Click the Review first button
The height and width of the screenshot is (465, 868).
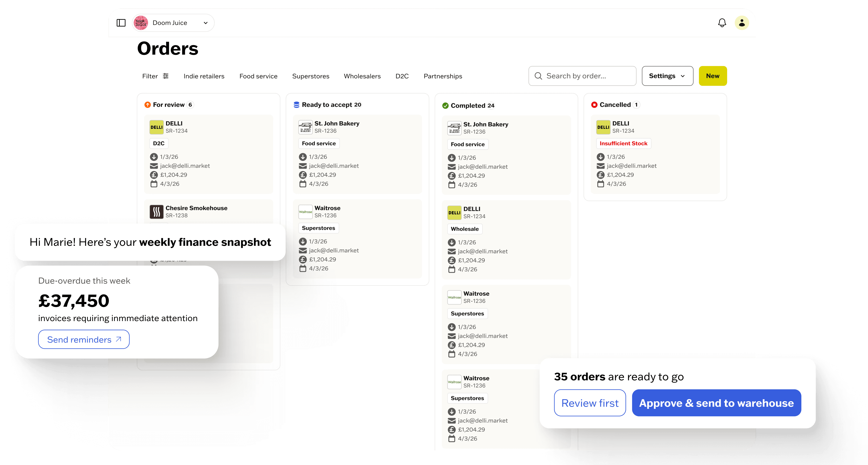(x=590, y=403)
